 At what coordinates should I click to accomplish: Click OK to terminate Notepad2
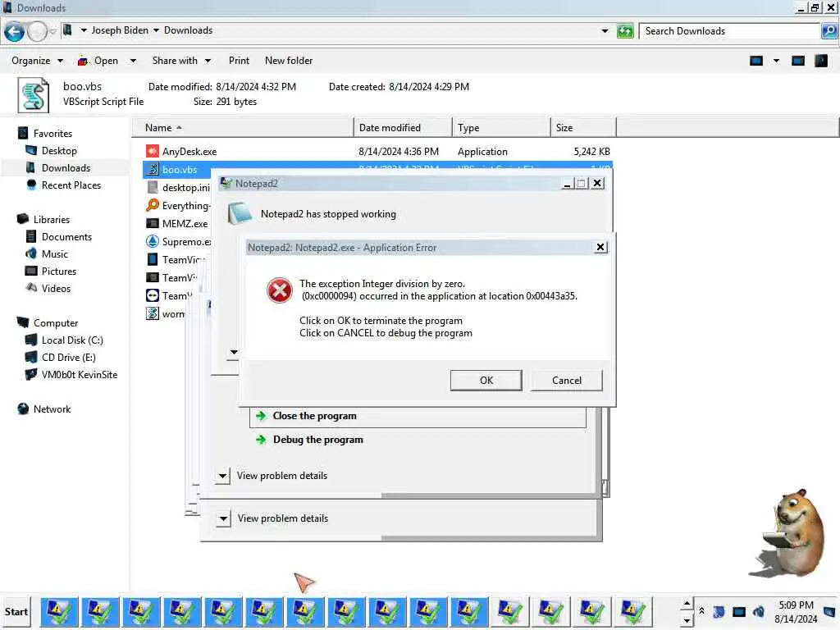486,381
